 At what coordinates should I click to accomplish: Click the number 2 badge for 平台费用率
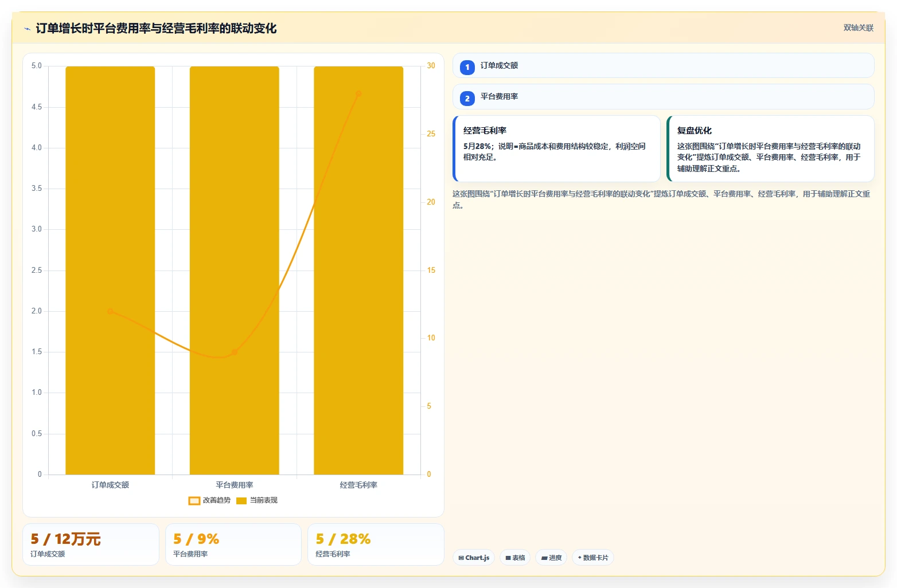(467, 98)
